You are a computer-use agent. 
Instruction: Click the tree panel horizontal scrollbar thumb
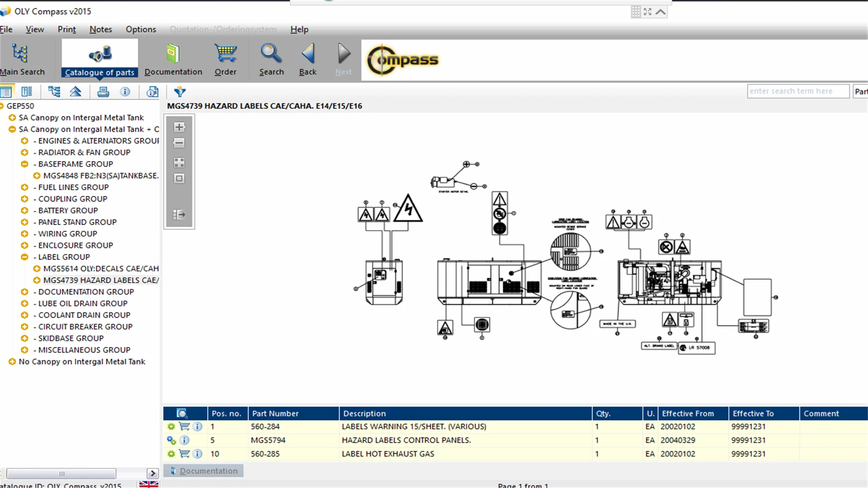61,474
